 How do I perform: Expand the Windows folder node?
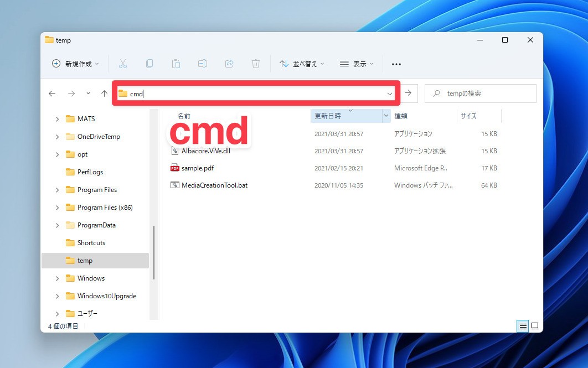[x=57, y=278]
